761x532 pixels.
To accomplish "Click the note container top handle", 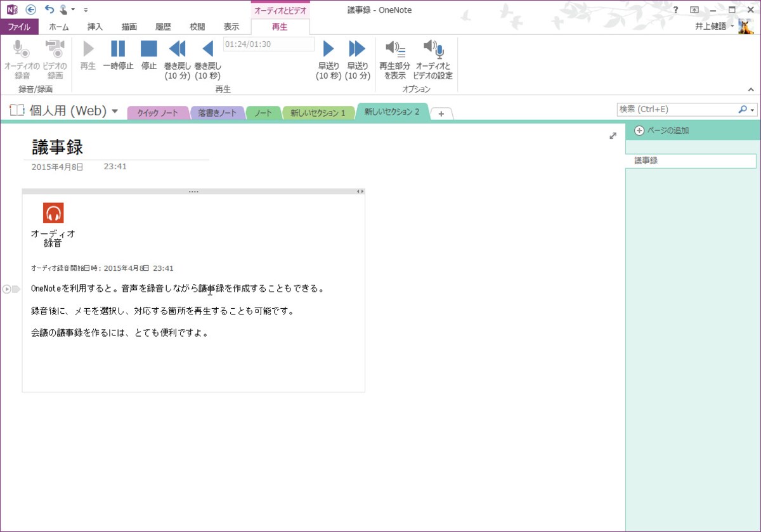I will (x=193, y=191).
